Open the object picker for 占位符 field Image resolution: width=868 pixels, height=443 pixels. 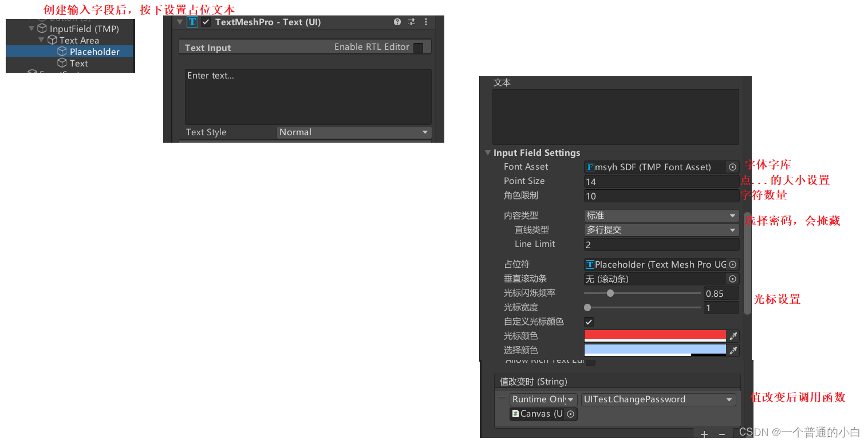click(732, 264)
